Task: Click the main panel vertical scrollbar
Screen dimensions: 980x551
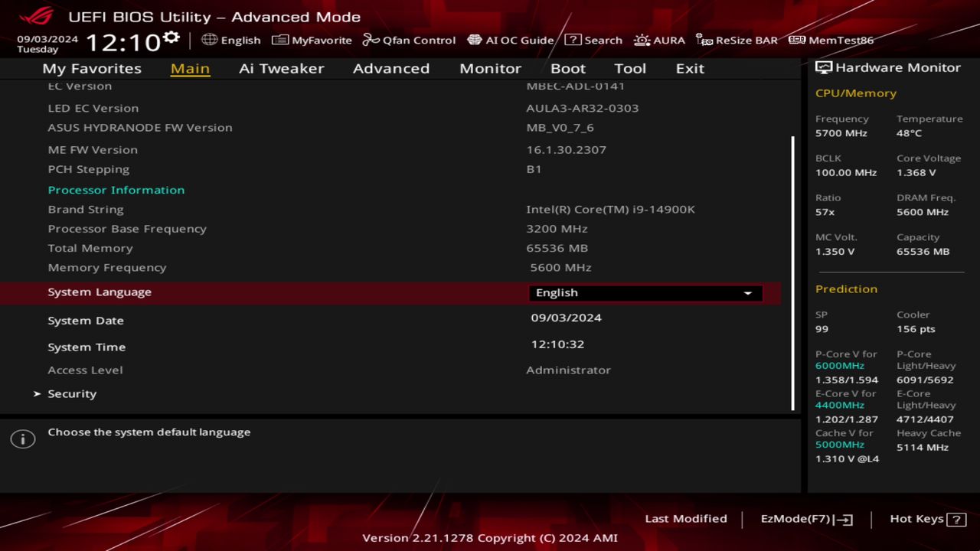Action: tap(792, 272)
